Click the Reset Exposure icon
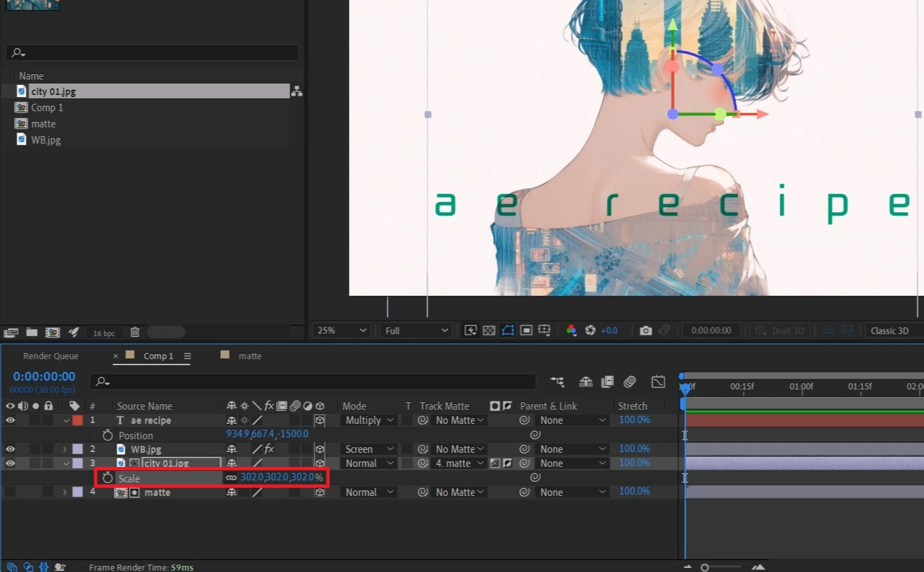The image size is (924, 572). 591,330
